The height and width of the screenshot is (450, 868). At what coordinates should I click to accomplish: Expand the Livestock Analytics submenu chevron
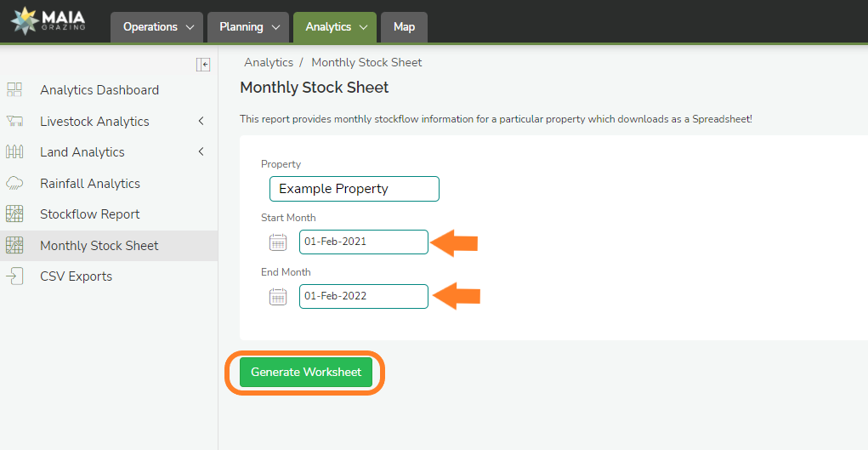point(201,122)
